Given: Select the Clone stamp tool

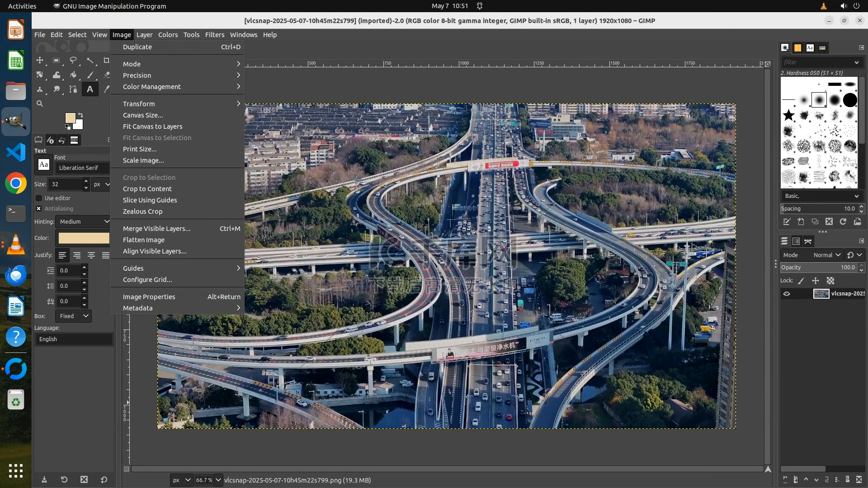Looking at the screenshot, I should [x=40, y=89].
